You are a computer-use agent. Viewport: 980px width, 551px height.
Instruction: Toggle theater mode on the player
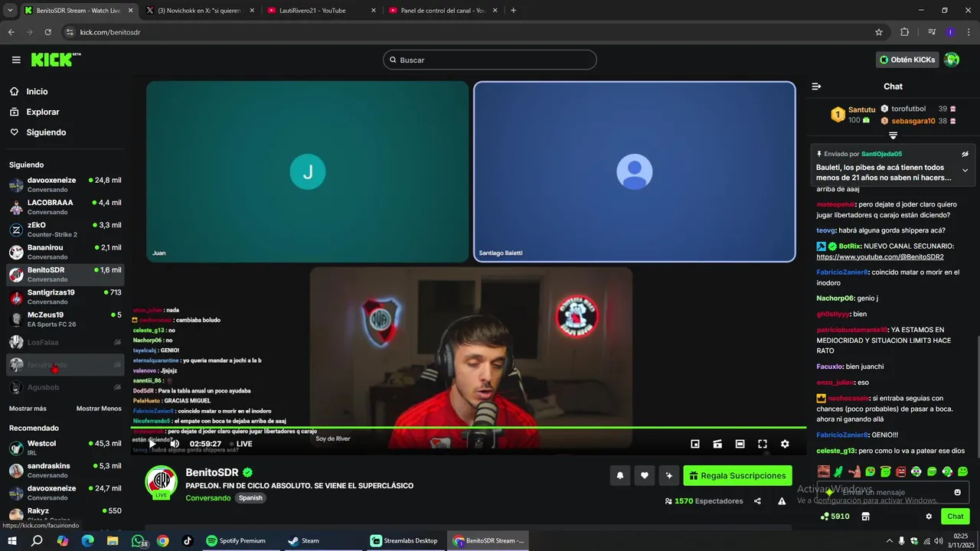(740, 444)
